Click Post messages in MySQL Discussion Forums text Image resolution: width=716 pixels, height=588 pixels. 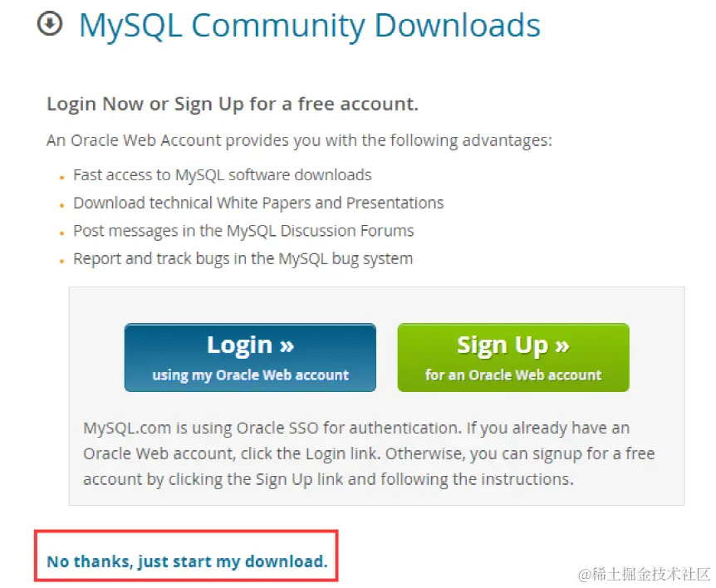click(243, 231)
